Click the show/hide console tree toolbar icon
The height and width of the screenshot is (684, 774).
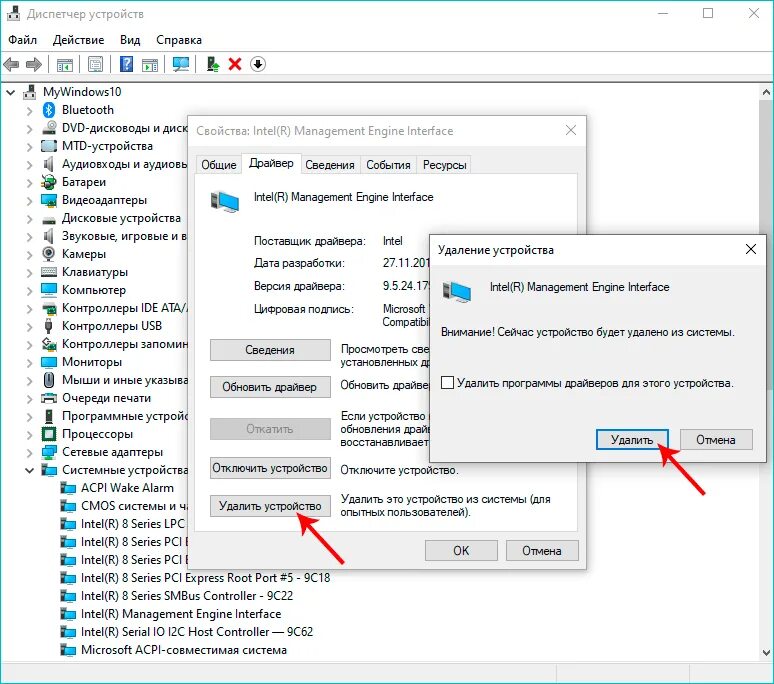click(x=65, y=64)
